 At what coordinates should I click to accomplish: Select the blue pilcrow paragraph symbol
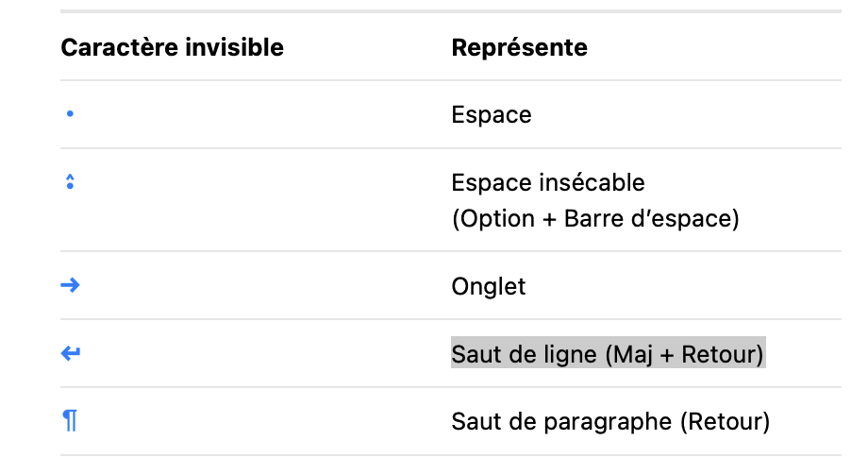[x=70, y=421]
